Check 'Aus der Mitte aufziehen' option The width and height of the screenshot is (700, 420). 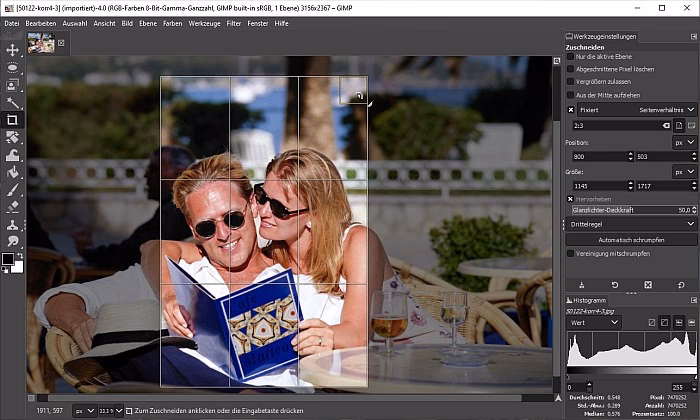571,93
